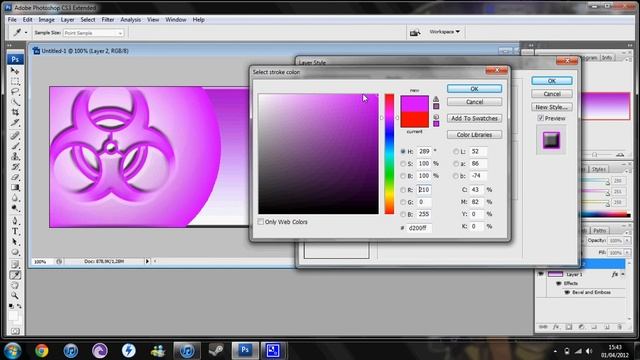Click Cancel in the color picker
Screen dimensions: 640x360
point(474,102)
